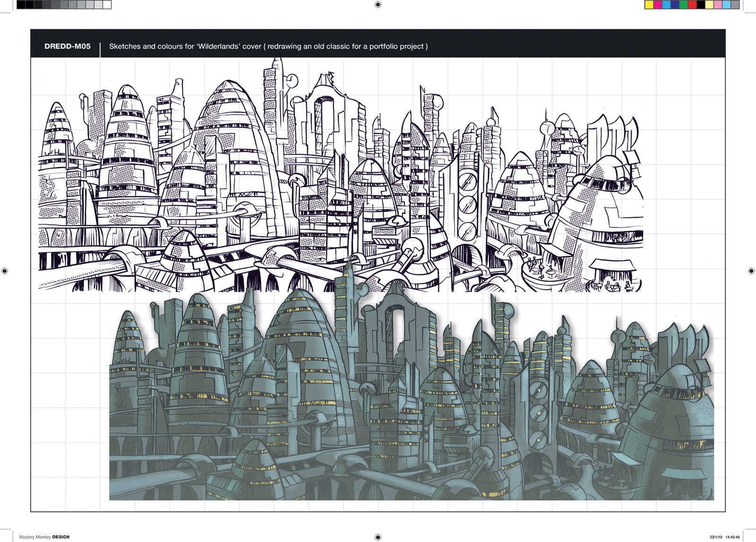Click the top centre registration mark
The image size is (756, 542).
click(378, 5)
